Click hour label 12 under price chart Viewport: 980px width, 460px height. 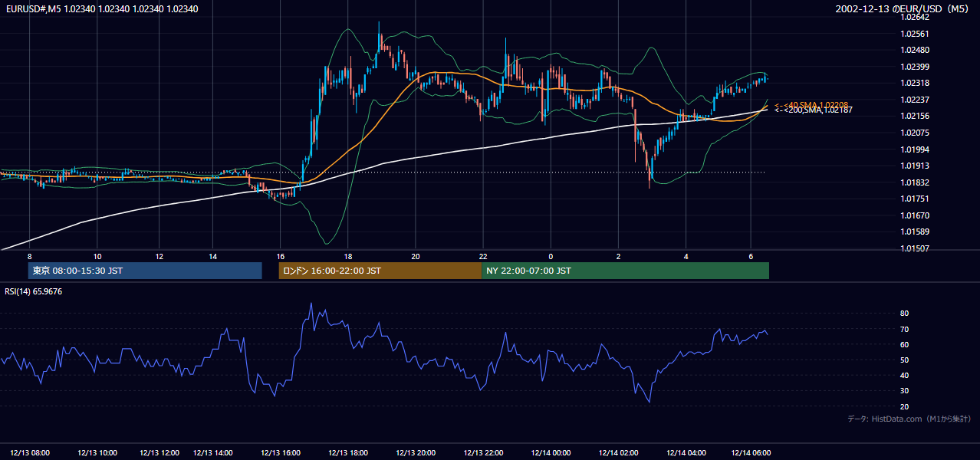pos(159,256)
